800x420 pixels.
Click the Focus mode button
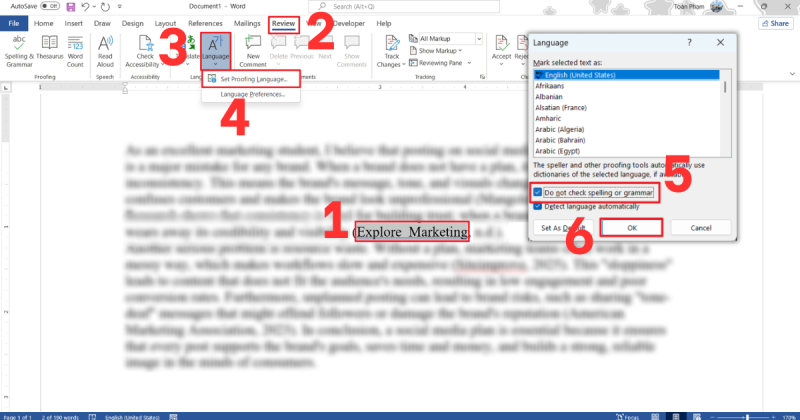tap(627, 417)
